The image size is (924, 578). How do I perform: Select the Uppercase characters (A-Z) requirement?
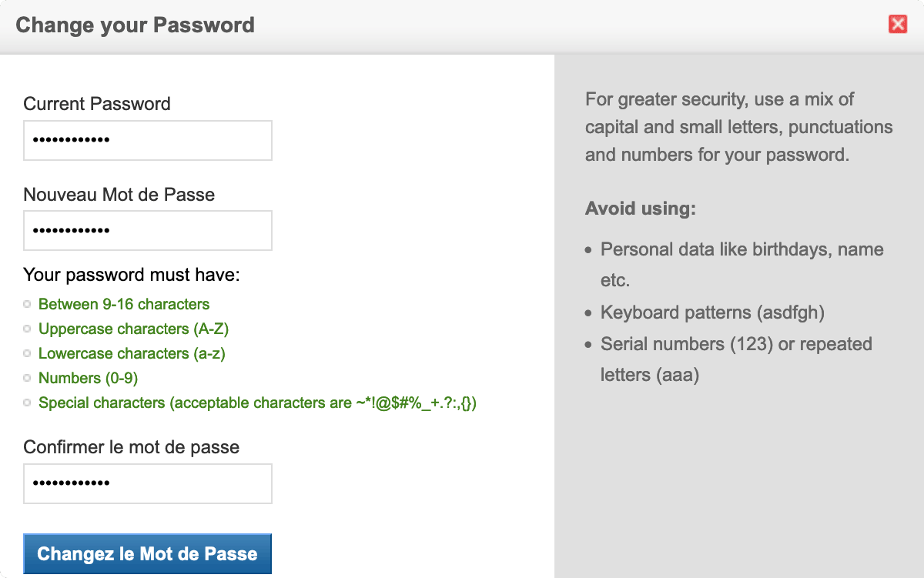[134, 329]
